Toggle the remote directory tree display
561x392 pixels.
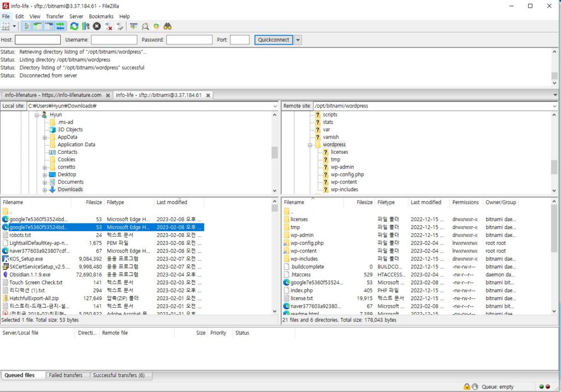(x=49, y=26)
